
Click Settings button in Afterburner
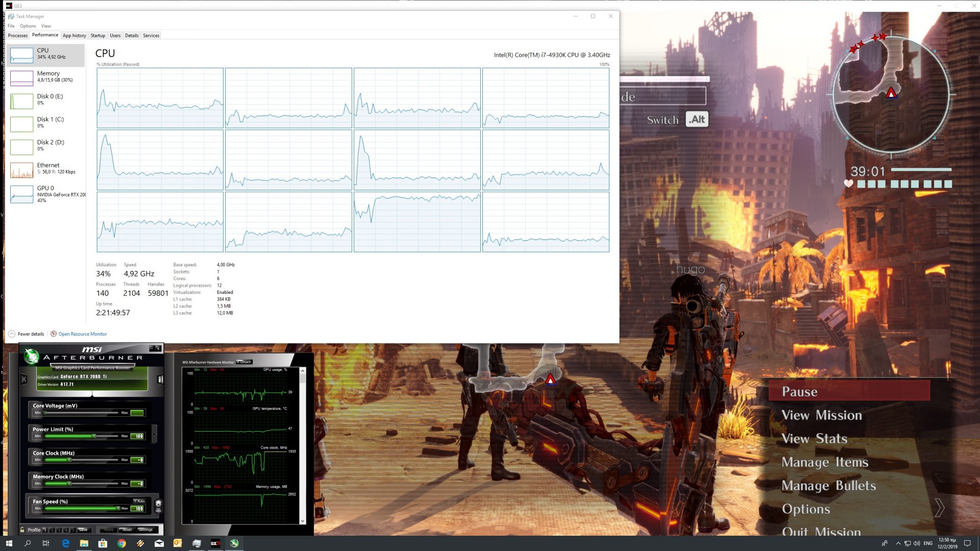(145, 530)
